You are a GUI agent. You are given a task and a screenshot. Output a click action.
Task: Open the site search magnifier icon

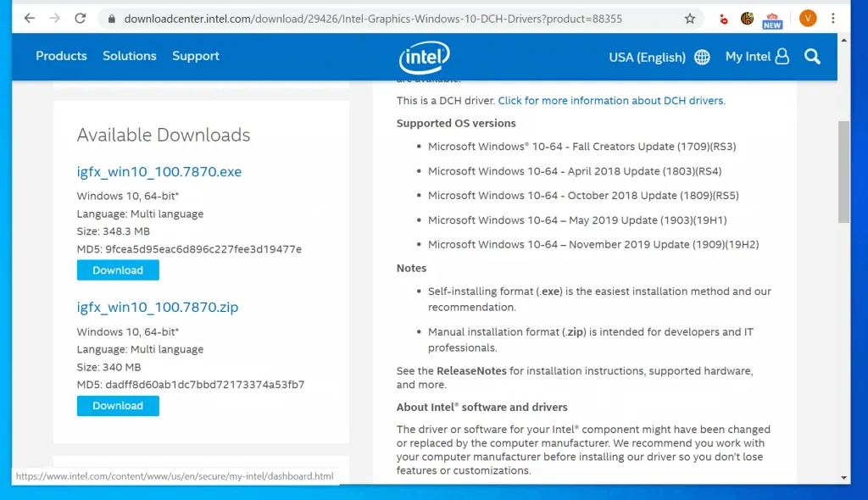pos(812,57)
